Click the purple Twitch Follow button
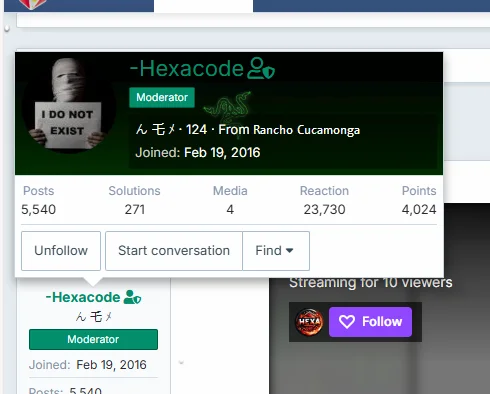Image resolution: width=490 pixels, height=394 pixels. (x=370, y=322)
